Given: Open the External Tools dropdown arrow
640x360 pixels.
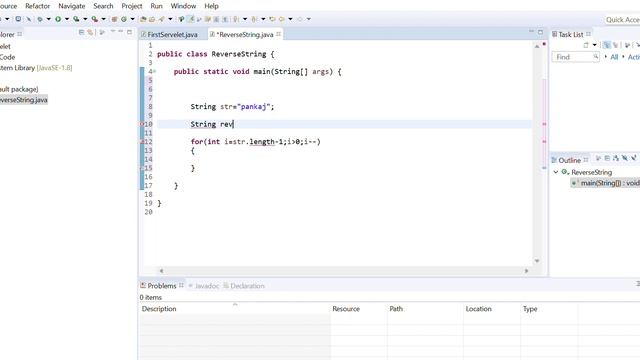Looking at the screenshot, I should [x=104, y=19].
